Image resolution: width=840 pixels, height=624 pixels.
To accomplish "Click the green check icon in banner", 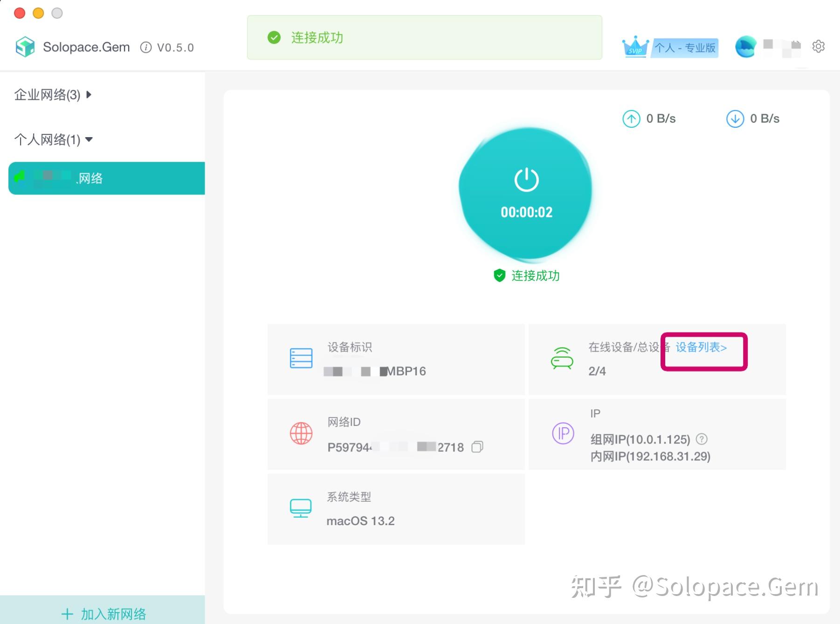I will tap(274, 37).
